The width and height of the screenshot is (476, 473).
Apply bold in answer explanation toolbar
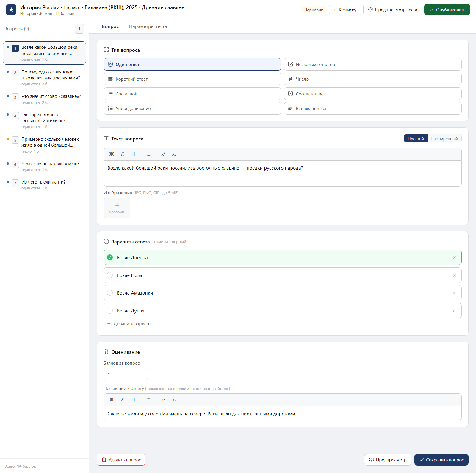point(112,400)
